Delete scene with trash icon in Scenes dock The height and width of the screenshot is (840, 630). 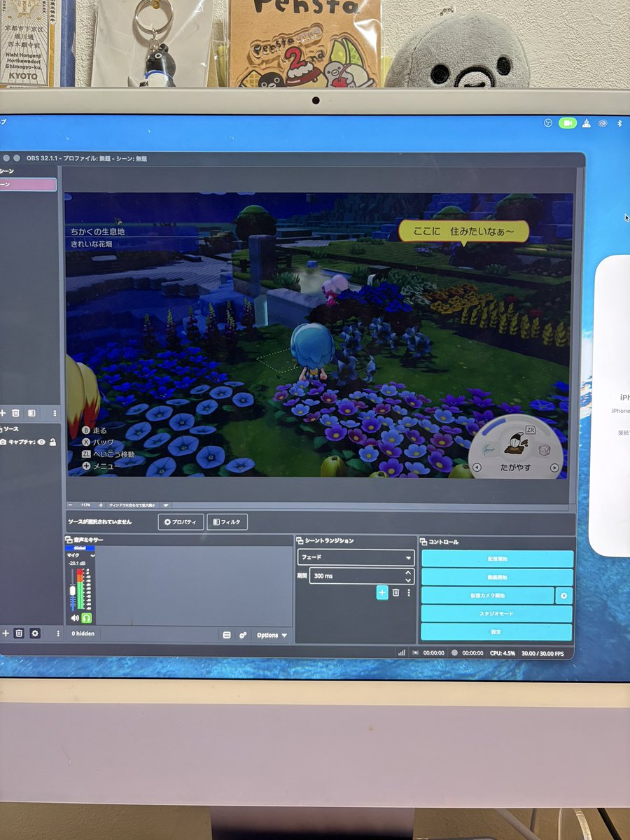pyautogui.click(x=15, y=414)
